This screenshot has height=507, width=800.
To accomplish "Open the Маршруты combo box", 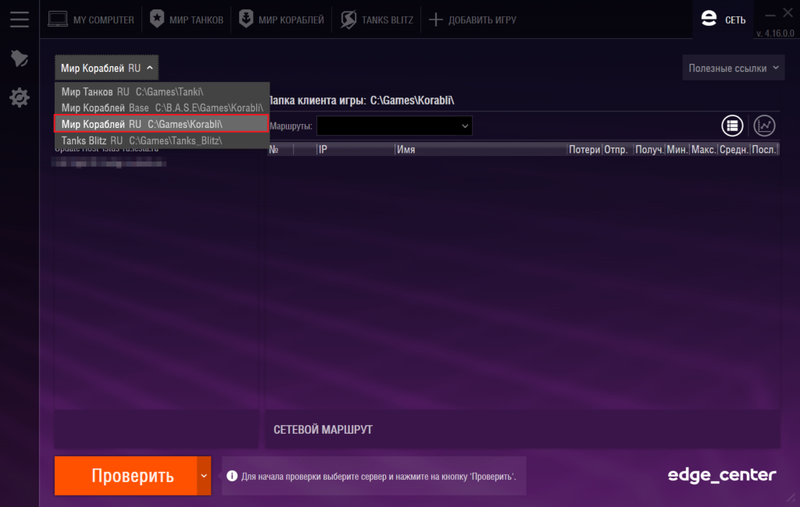I will pos(394,126).
